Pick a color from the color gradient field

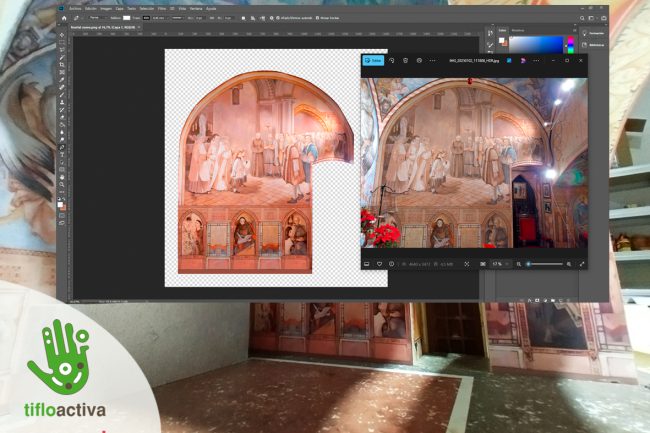click(x=536, y=44)
